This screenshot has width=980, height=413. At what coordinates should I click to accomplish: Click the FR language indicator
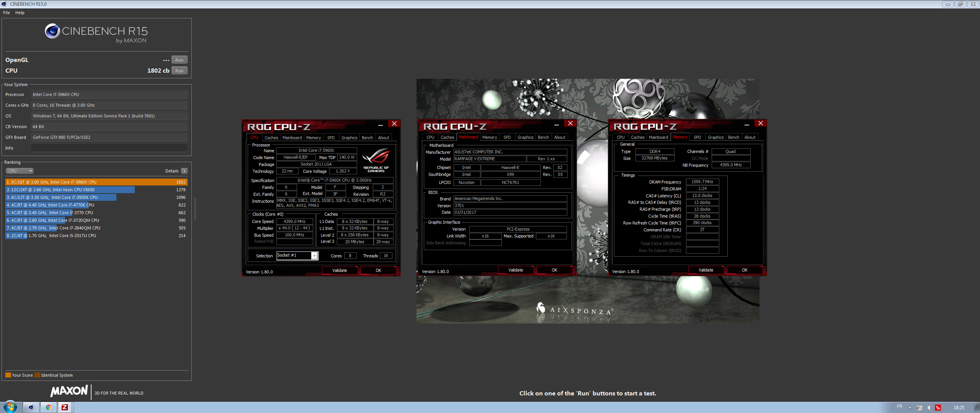pos(899,406)
